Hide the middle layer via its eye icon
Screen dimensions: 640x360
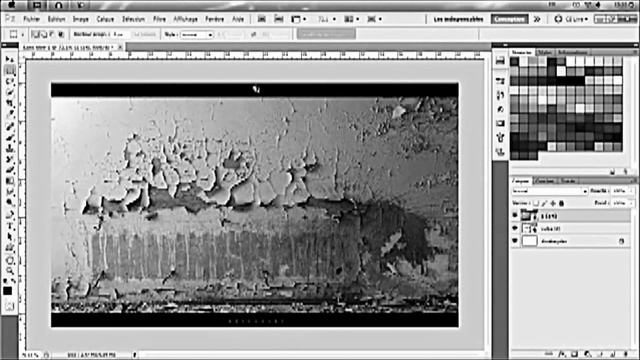(x=515, y=228)
